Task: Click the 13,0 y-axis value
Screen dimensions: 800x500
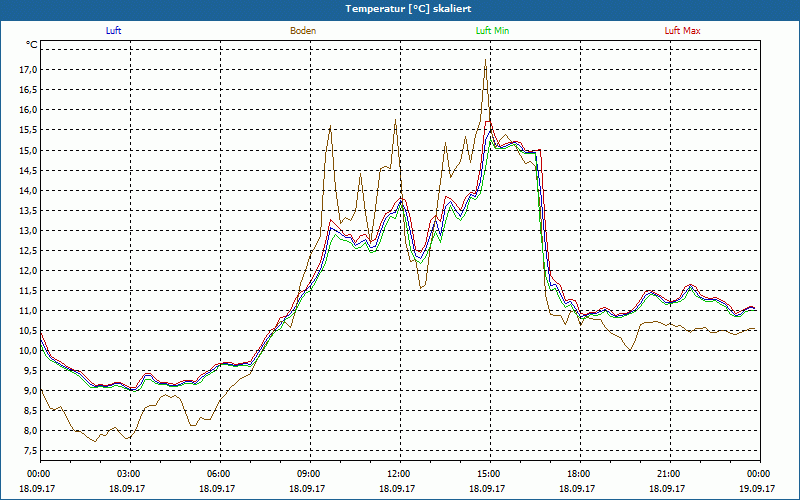Action: 28,231
